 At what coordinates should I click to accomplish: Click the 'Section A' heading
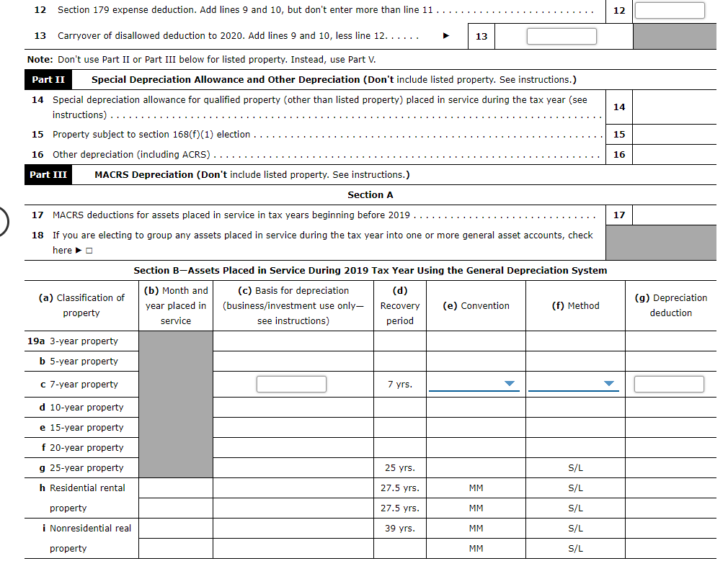click(370, 195)
